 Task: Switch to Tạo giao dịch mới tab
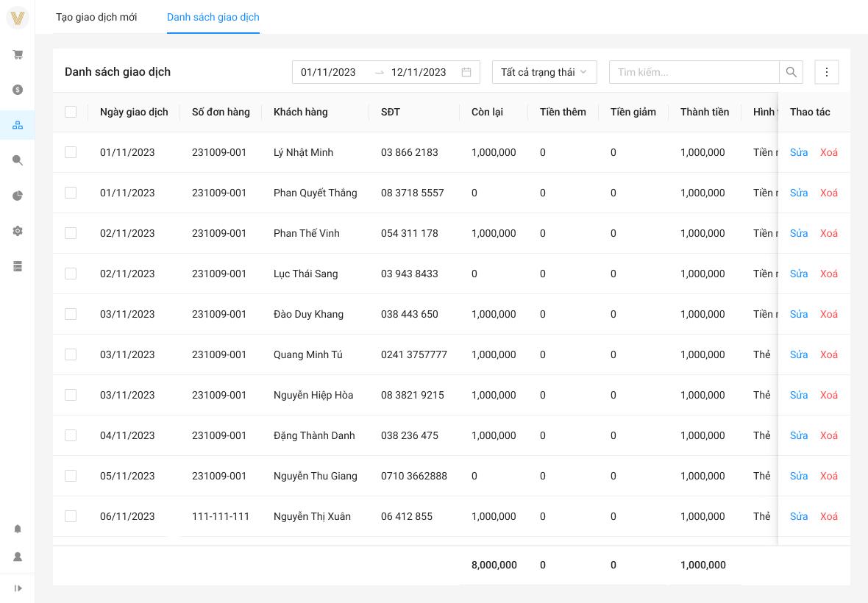96,17
